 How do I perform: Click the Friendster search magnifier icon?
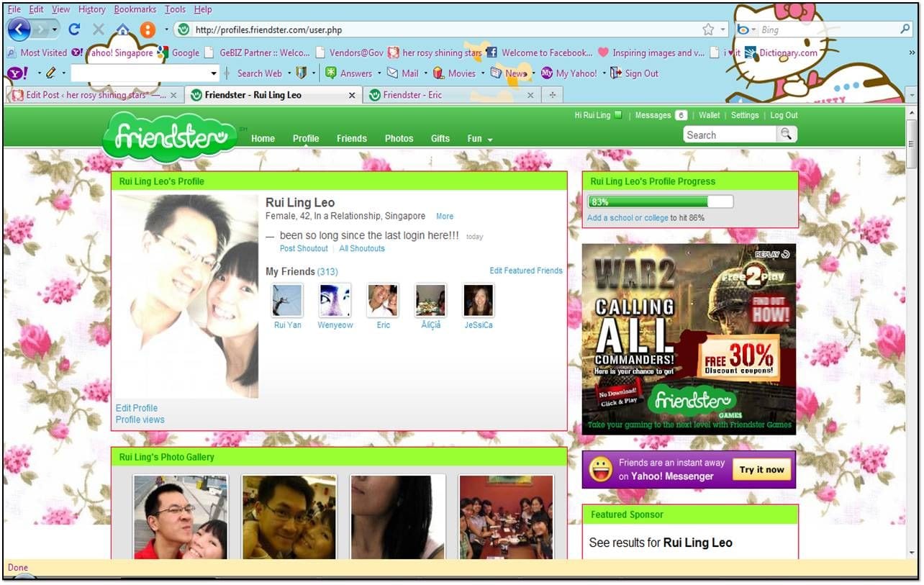787,134
